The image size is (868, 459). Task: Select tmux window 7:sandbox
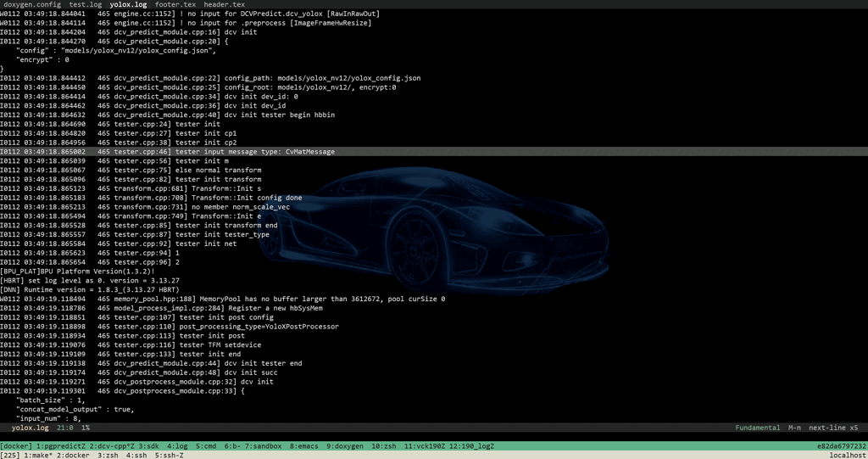[x=262, y=445]
